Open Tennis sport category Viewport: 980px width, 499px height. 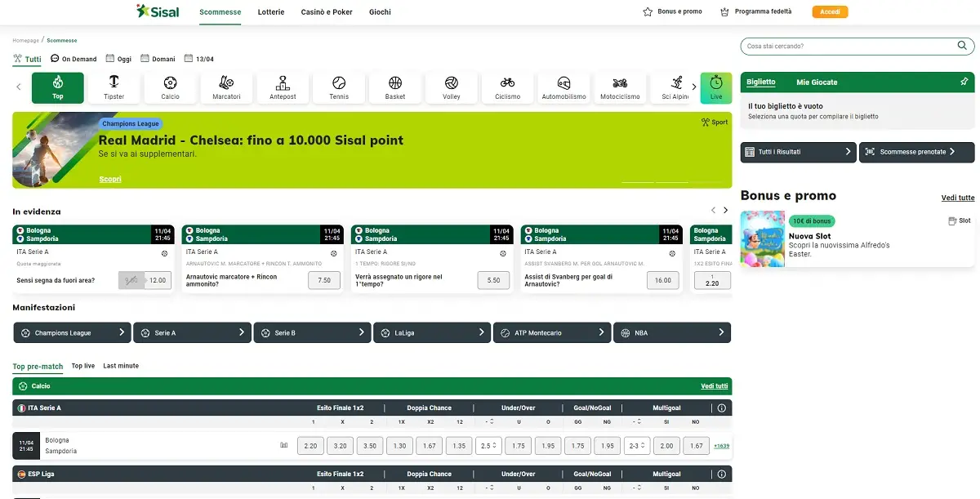pyautogui.click(x=339, y=88)
